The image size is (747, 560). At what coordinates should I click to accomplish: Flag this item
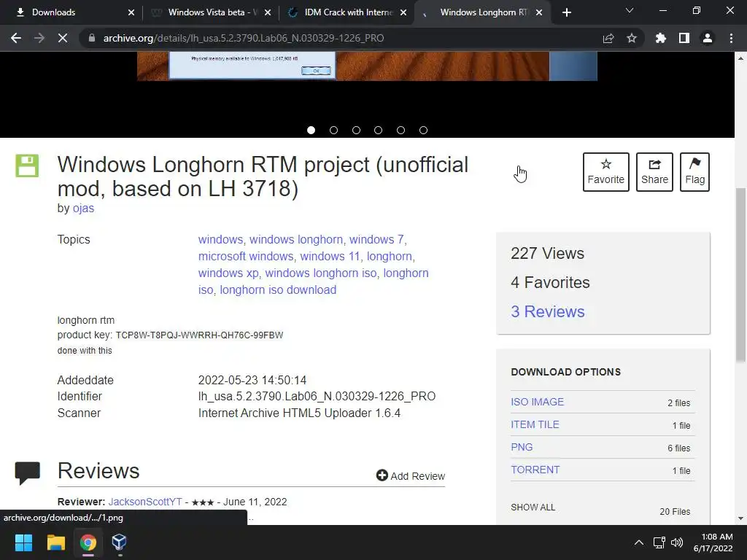tap(694, 172)
